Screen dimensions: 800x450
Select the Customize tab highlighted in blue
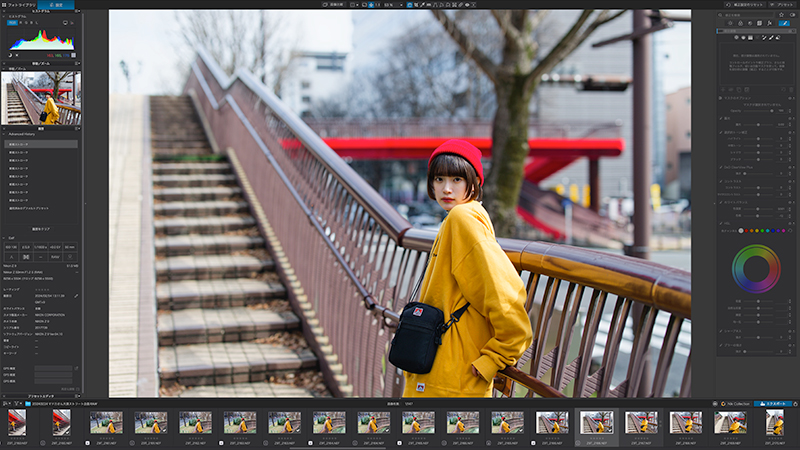(56, 5)
